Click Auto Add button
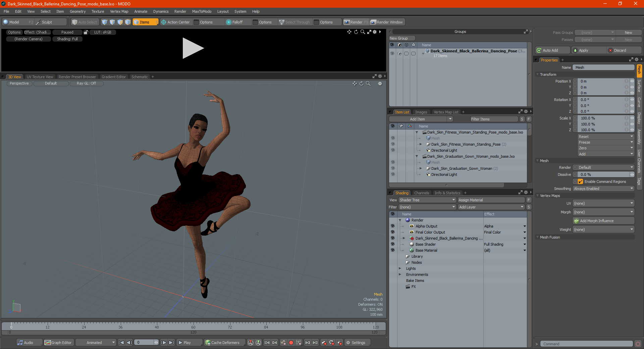 pos(553,50)
